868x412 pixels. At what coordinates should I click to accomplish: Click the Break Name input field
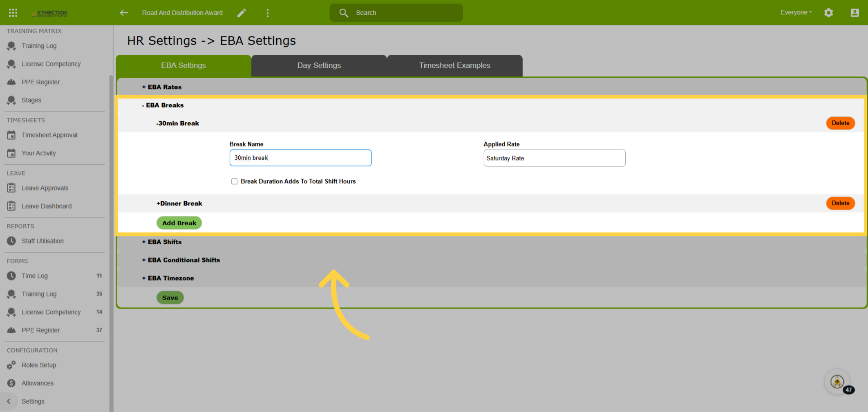(301, 158)
